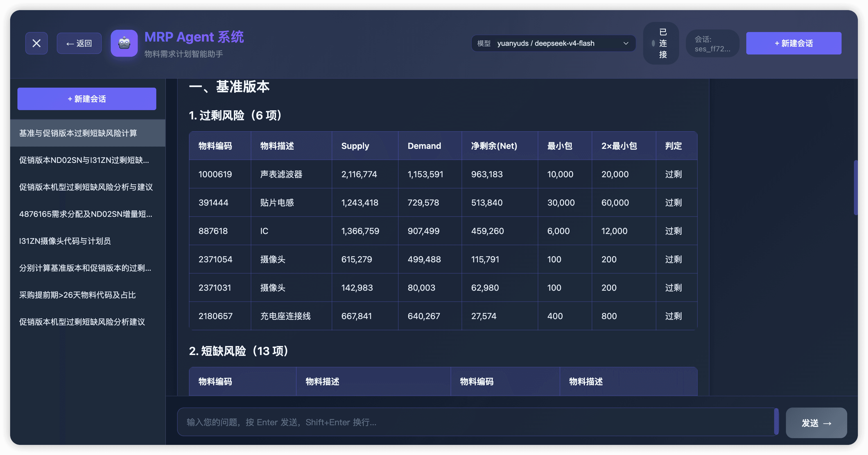The image size is (868, 455).
Task: Open conversation I31ZN摄像头代码与计划员
Action: tap(88, 241)
